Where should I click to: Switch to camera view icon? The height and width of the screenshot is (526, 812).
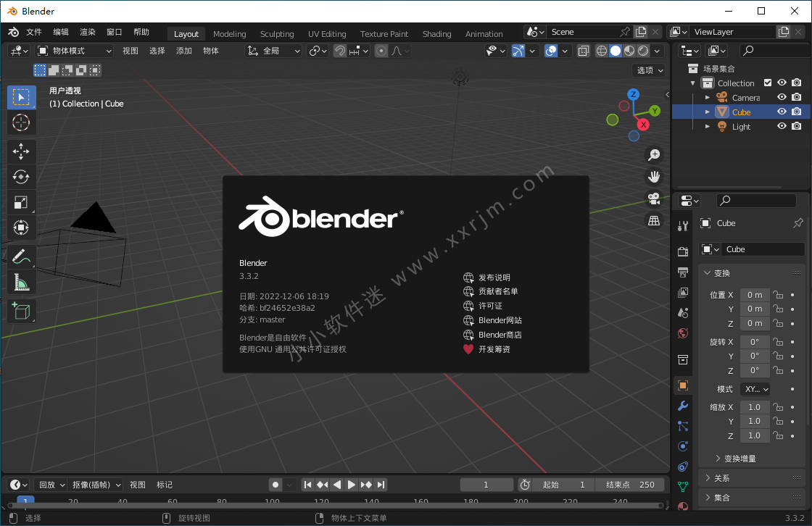point(654,199)
